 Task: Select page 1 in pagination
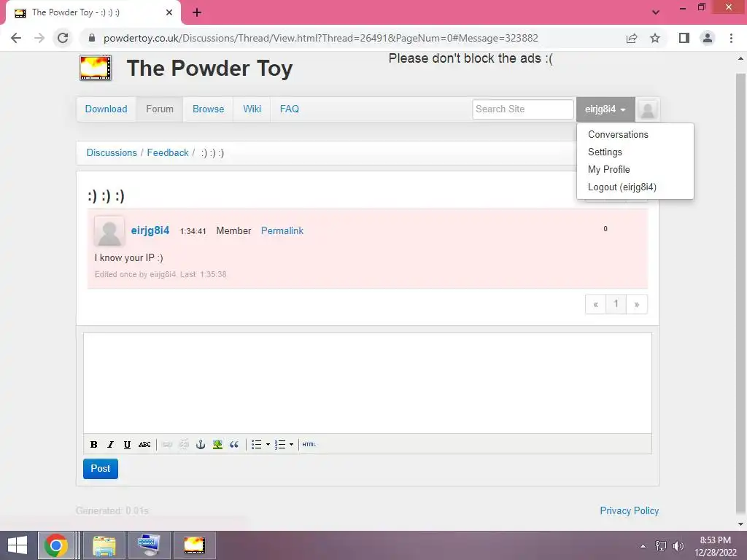616,304
